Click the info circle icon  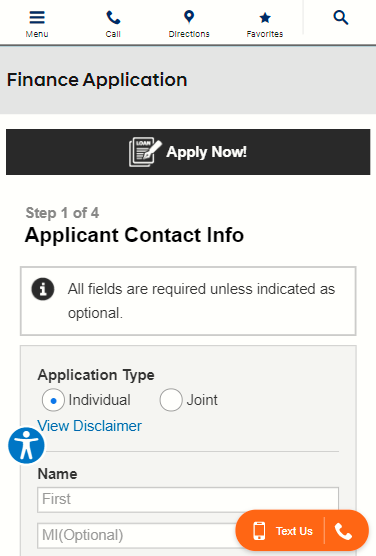point(43,289)
